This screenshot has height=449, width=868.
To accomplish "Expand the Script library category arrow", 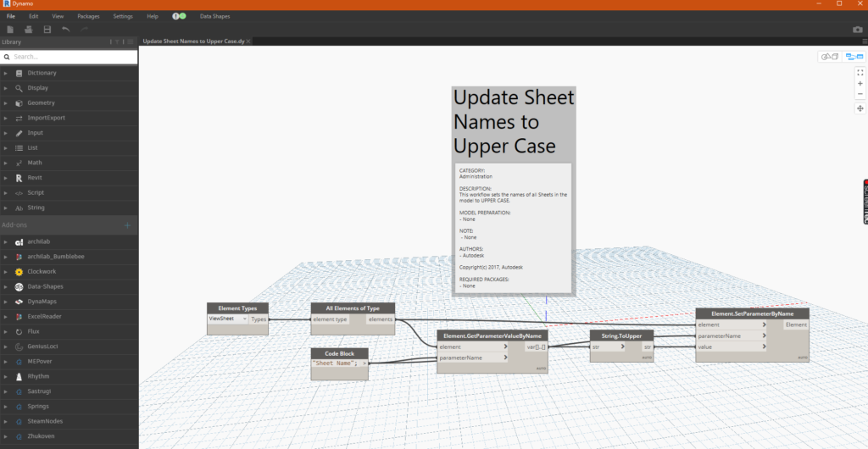I will (x=6, y=192).
